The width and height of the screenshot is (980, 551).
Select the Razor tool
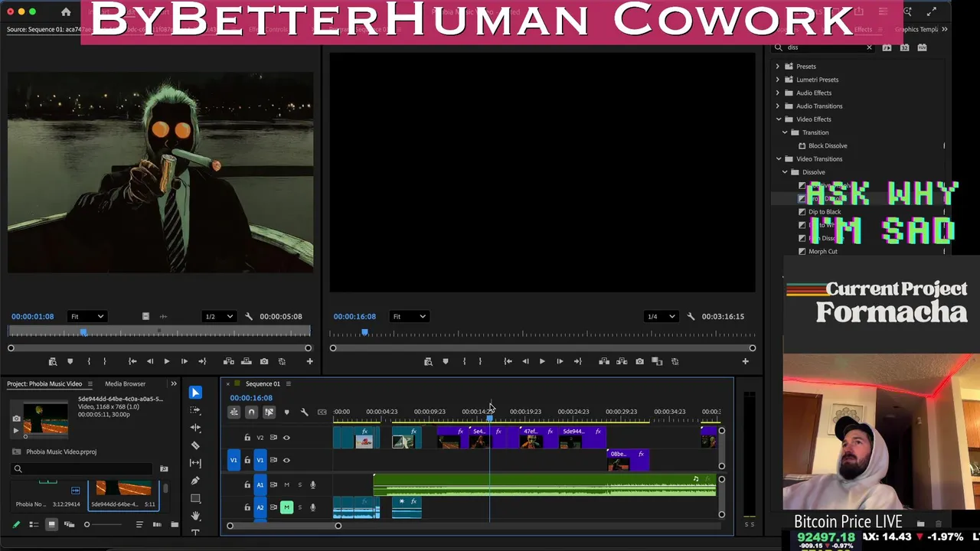(195, 445)
